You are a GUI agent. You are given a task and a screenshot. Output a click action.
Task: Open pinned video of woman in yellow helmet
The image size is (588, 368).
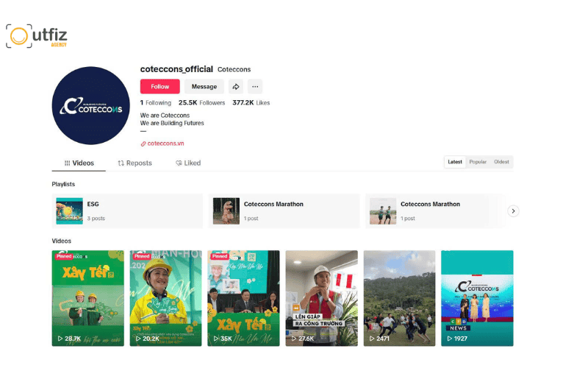click(x=166, y=298)
